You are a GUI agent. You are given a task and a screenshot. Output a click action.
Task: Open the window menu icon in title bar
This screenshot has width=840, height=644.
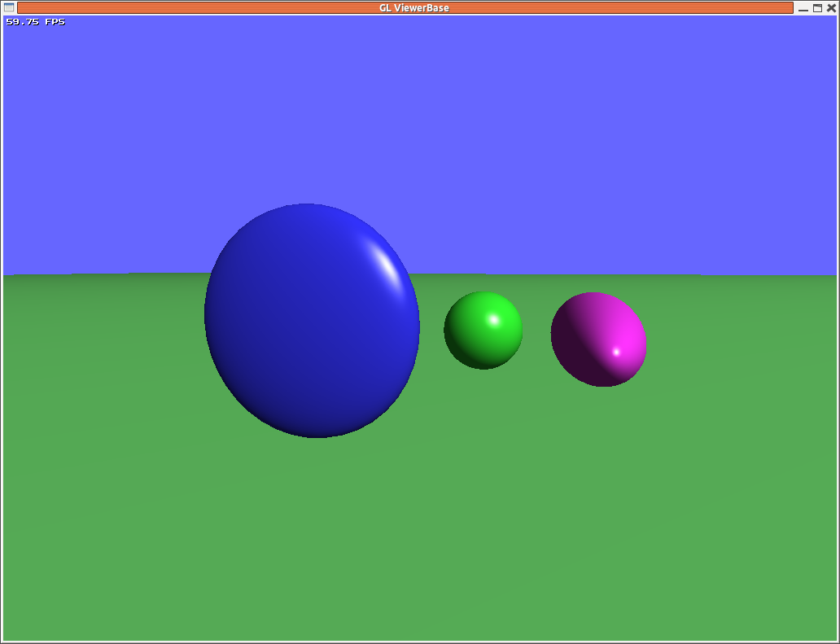tap(9, 7)
